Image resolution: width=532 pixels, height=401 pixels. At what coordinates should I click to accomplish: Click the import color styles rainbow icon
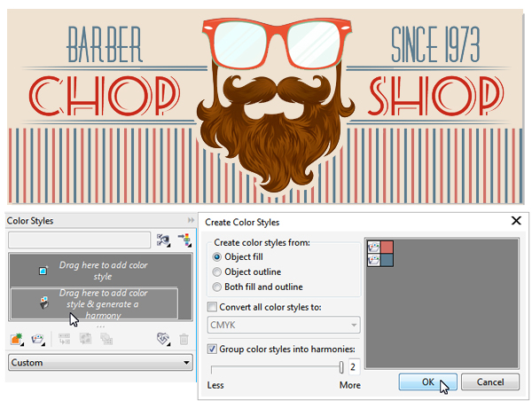(184, 240)
